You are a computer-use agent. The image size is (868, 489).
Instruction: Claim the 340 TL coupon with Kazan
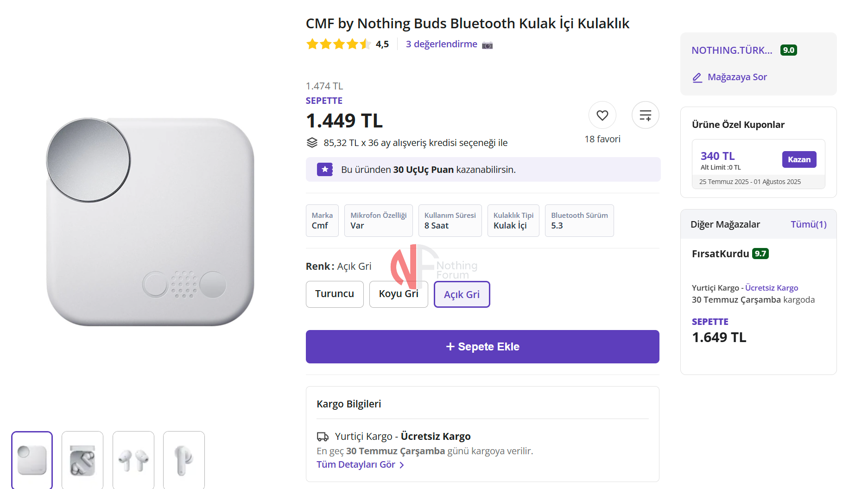(799, 159)
